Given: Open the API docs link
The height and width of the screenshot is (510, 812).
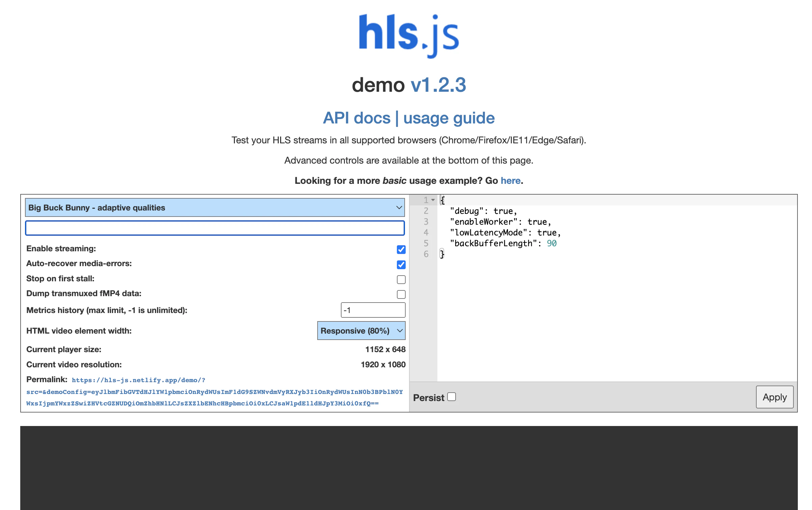Looking at the screenshot, I should point(356,118).
